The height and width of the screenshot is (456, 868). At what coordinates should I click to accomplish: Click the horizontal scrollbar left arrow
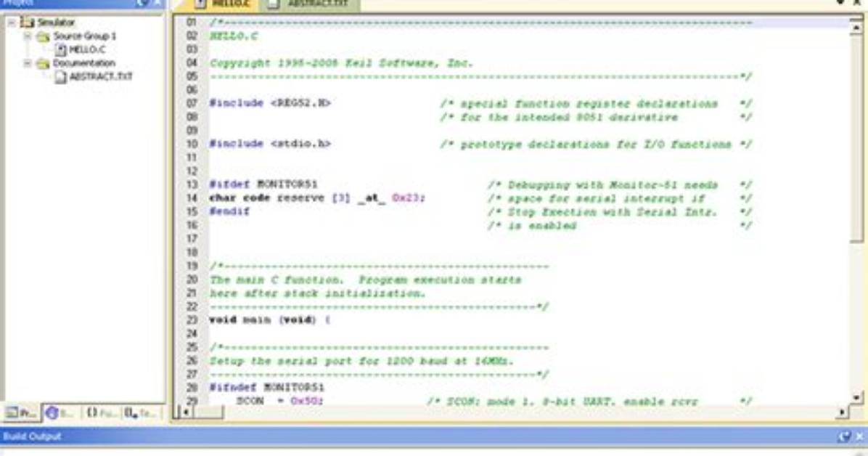(x=186, y=412)
